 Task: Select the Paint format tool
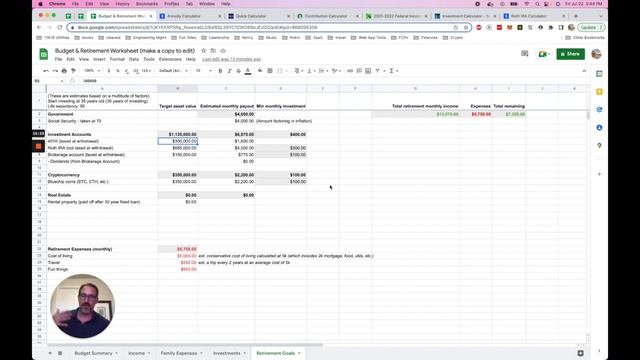(x=73, y=71)
